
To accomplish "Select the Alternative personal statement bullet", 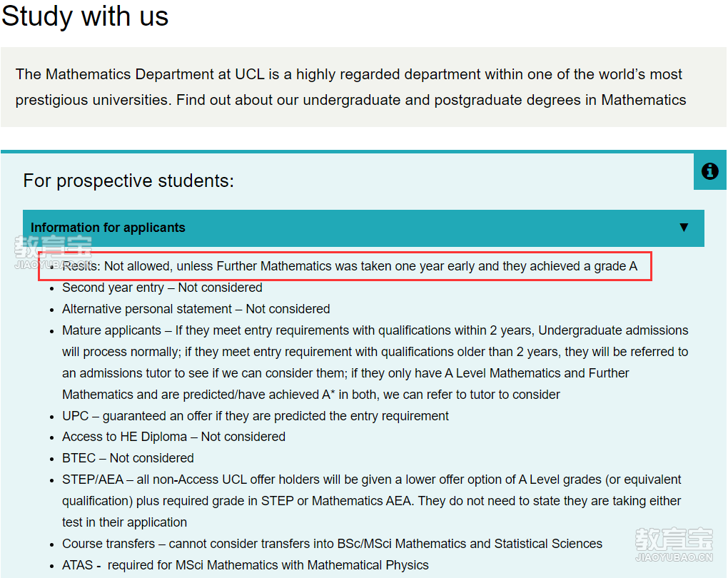I will pyautogui.click(x=196, y=309).
